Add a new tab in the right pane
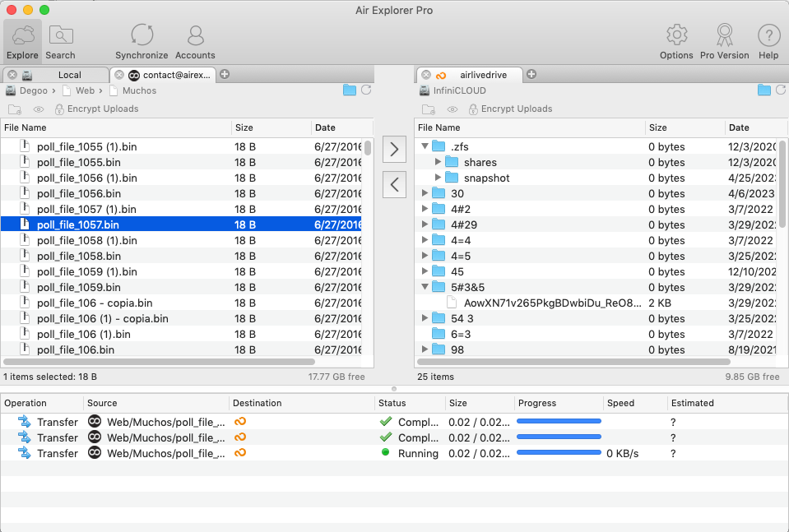789x532 pixels. (531, 75)
